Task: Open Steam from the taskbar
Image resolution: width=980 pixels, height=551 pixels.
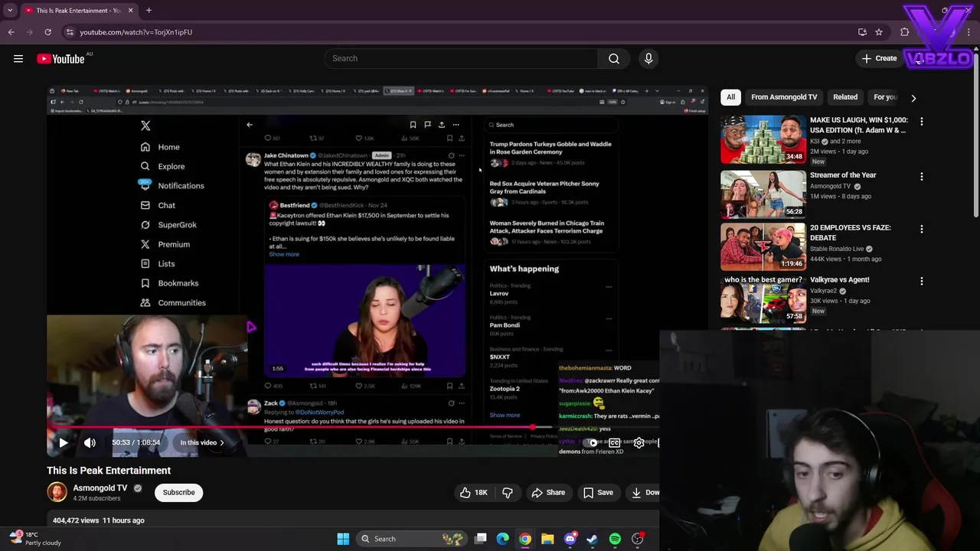Action: coord(593,539)
